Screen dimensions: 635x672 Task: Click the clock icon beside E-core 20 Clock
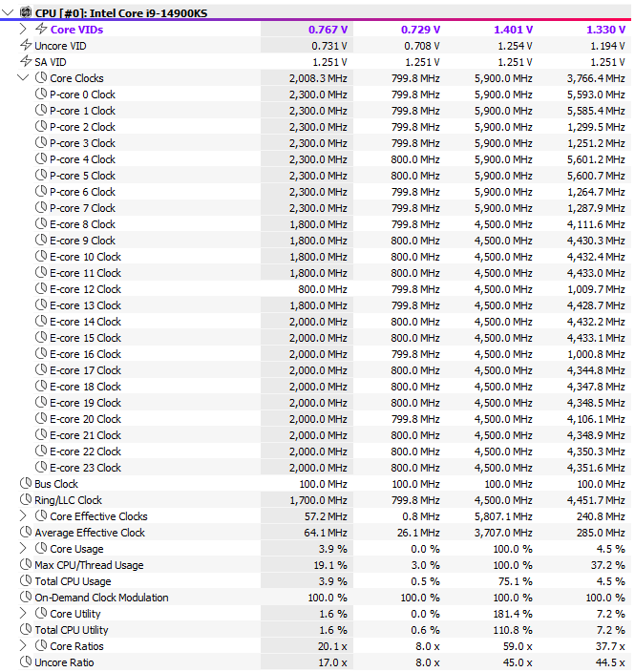point(41,418)
